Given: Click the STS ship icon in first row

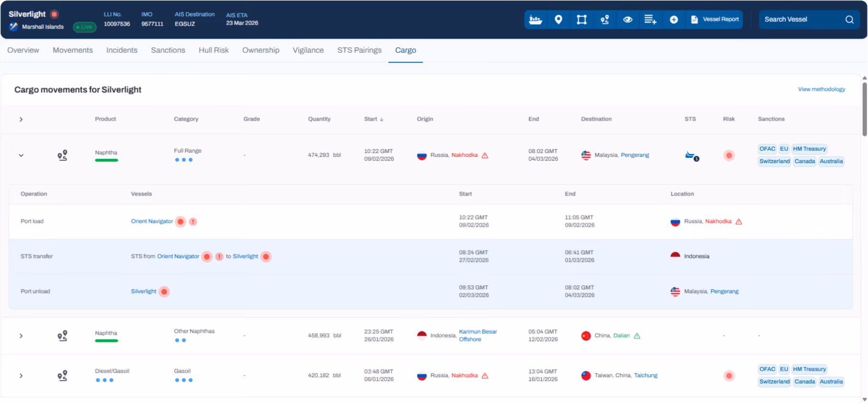Looking at the screenshot, I should pyautogui.click(x=692, y=156).
